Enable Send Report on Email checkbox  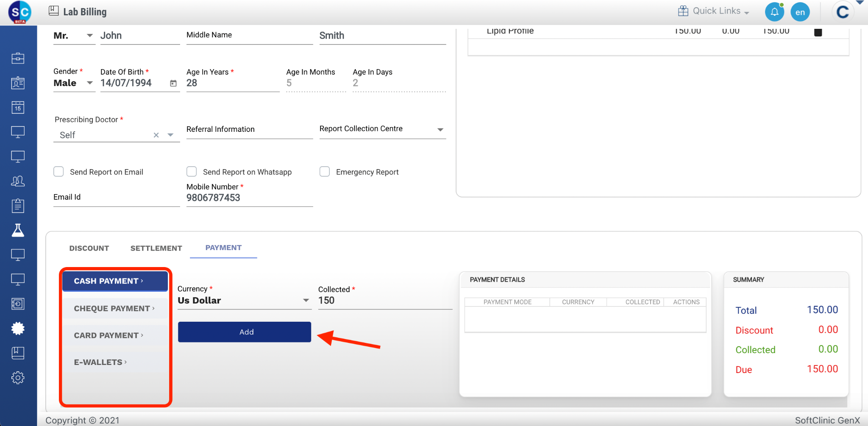pyautogui.click(x=58, y=172)
